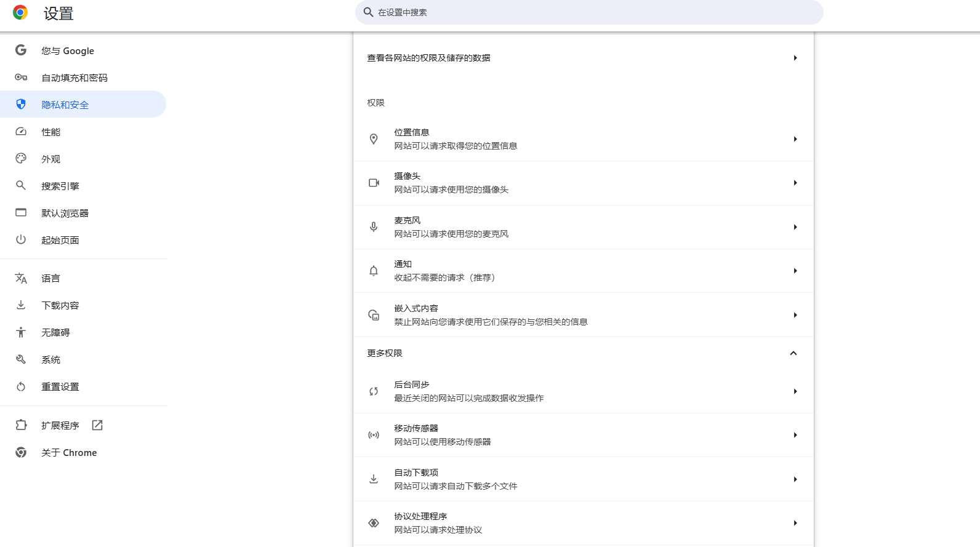Open 位置信息 arrow on the right

795,139
